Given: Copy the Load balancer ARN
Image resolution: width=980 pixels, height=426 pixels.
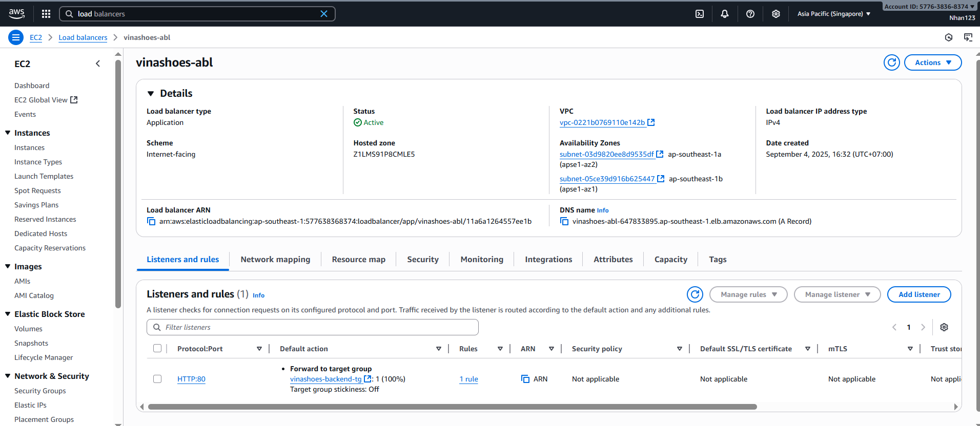Looking at the screenshot, I should point(151,221).
